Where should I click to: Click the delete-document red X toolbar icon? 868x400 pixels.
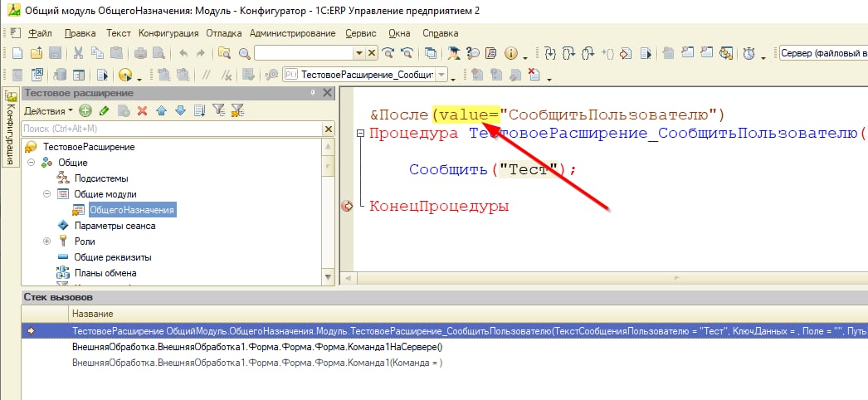pyautogui.click(x=534, y=74)
